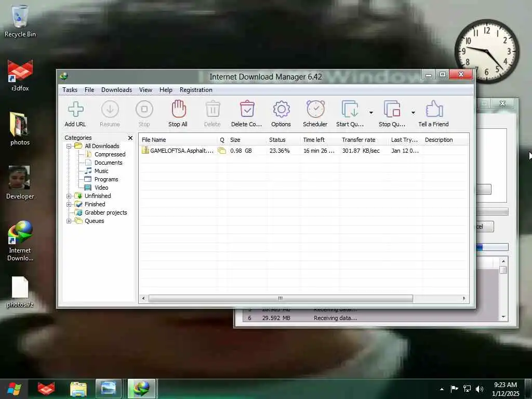Sort by the File Name column header

tap(178, 140)
